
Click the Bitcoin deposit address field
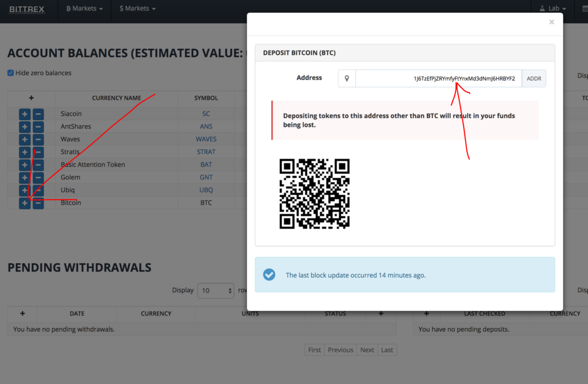point(438,78)
